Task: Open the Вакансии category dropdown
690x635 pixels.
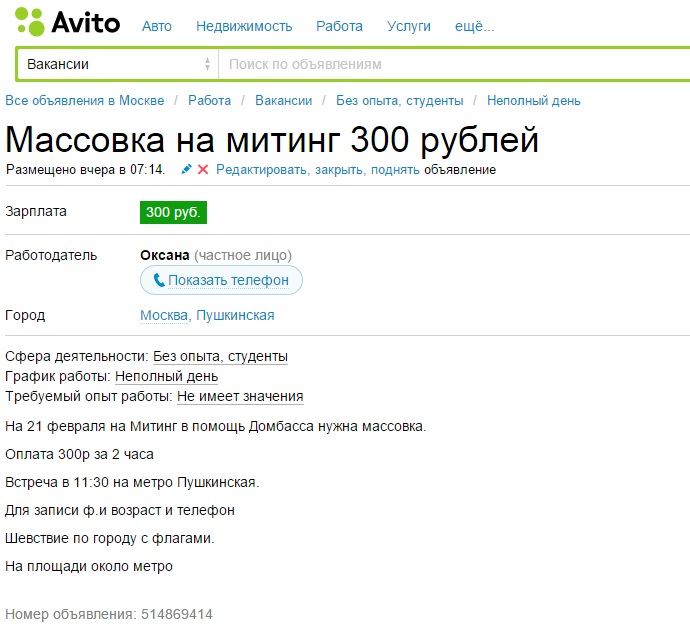Action: (x=118, y=64)
